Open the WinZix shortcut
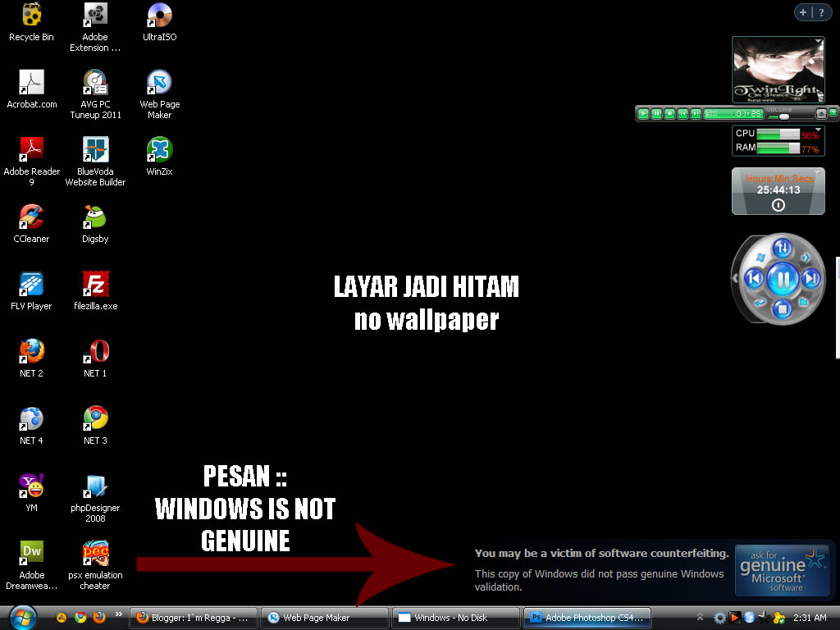 (x=160, y=157)
